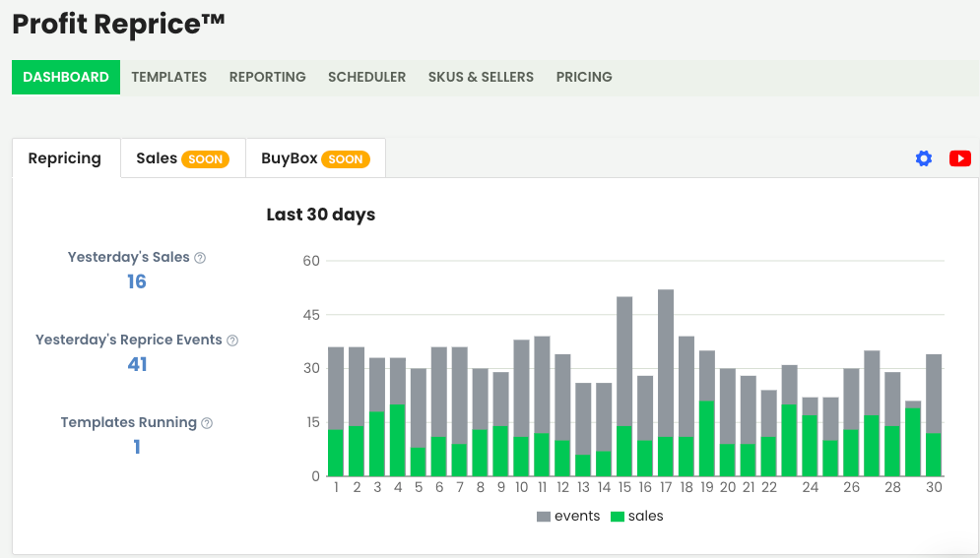Click the green sales bar for day 4
Viewport: 980px width, 558px height.
click(398, 441)
